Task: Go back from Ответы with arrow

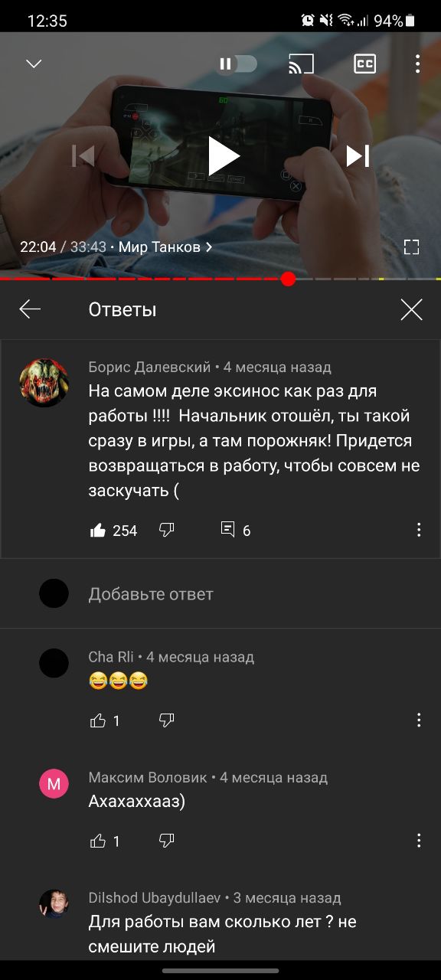Action: coord(30,309)
